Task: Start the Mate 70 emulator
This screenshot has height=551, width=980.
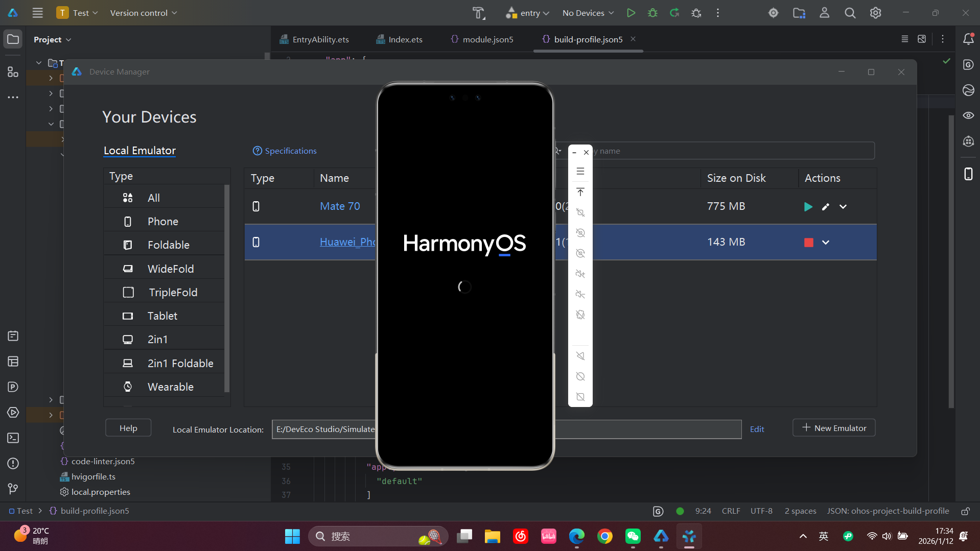Action: point(808,207)
